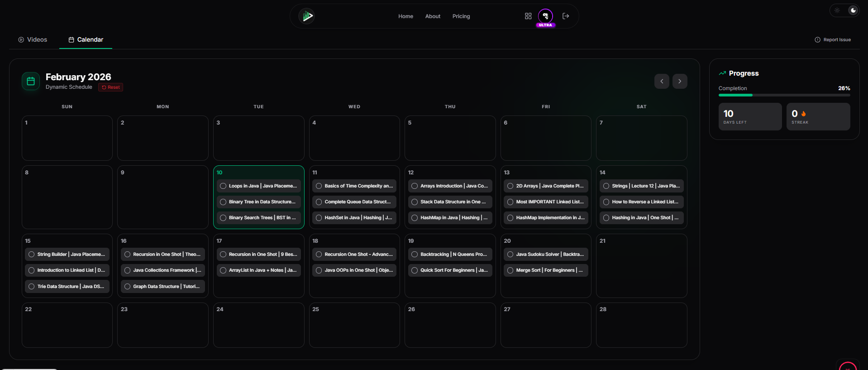Open the ULTRA profile avatar
This screenshot has height=370, width=868.
click(545, 16)
